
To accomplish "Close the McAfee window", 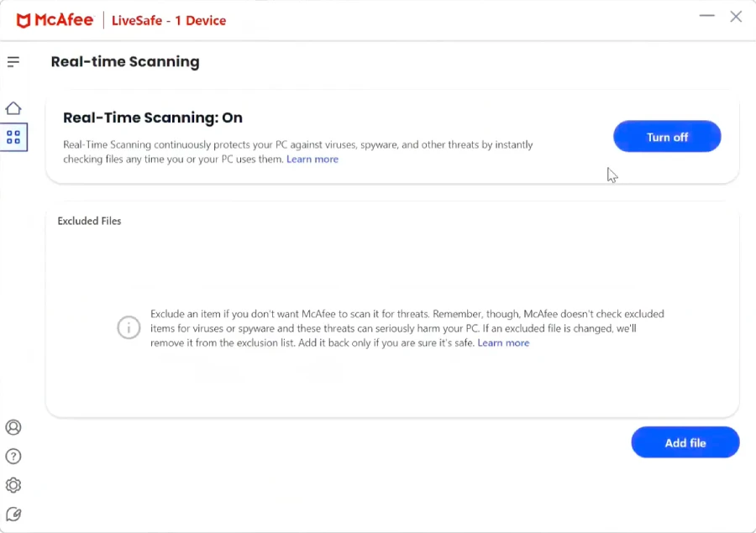I will 736,17.
